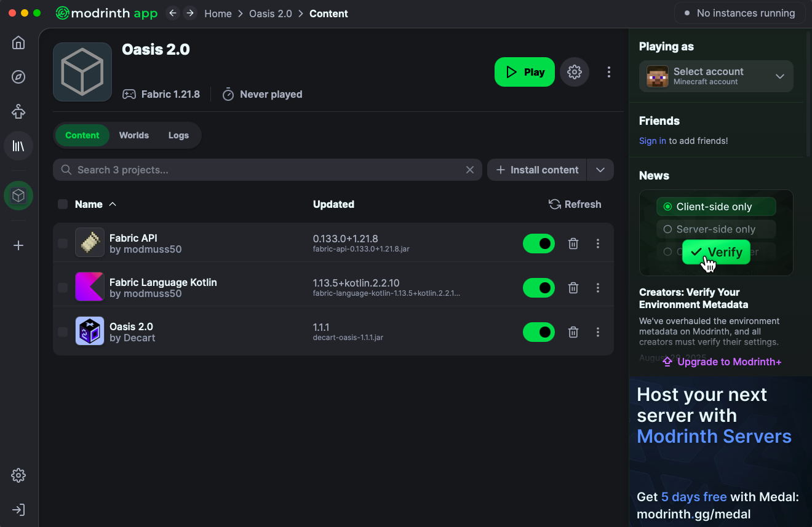Expand the Install content dropdown arrow

(600, 170)
